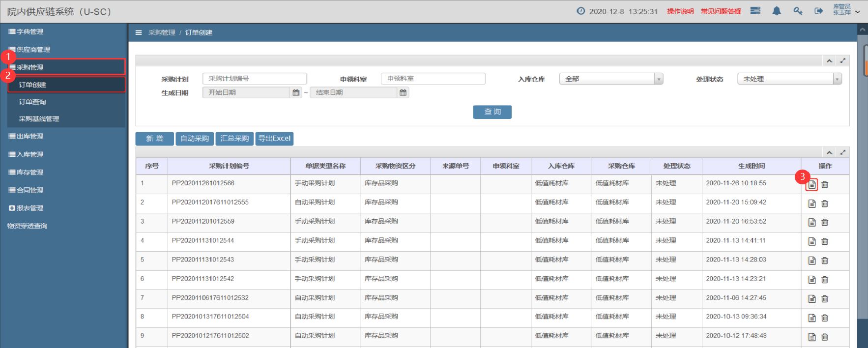The height and width of the screenshot is (348, 868).
Task: Open details of plan PP202011261012566
Action: pyautogui.click(x=811, y=185)
